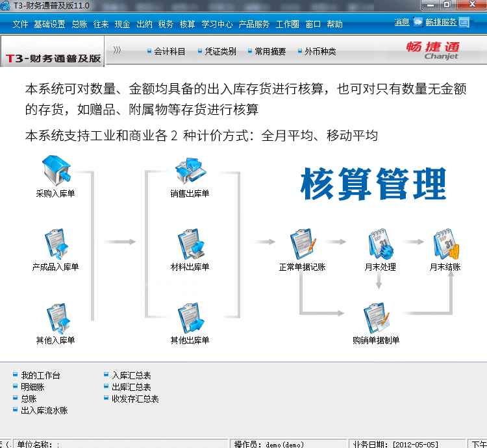Open the 正常单据记账 icon
The width and height of the screenshot is (487, 448).
(x=303, y=244)
